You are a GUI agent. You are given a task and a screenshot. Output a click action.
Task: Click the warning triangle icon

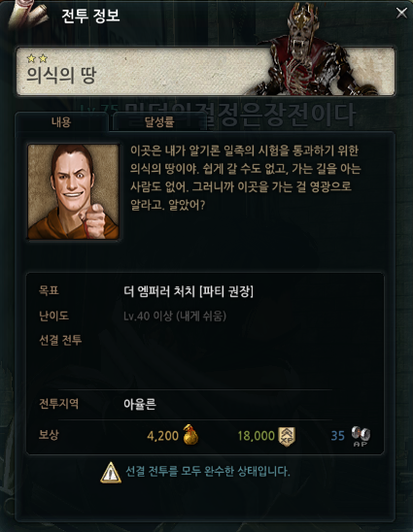pos(111,472)
